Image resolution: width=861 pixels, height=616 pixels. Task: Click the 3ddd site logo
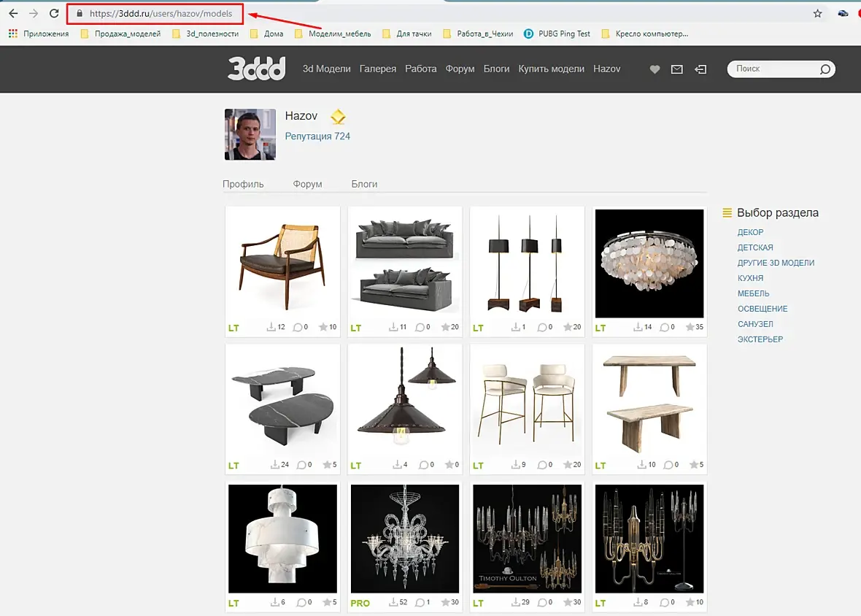pyautogui.click(x=256, y=69)
